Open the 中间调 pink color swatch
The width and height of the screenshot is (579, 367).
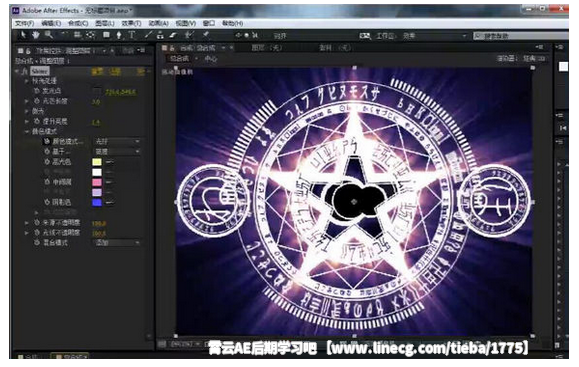coord(97,182)
